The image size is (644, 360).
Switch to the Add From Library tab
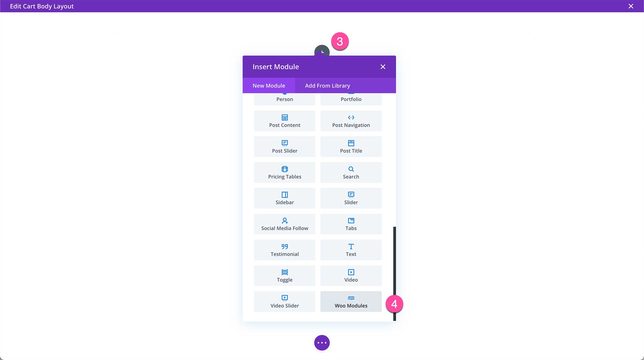coord(327,85)
